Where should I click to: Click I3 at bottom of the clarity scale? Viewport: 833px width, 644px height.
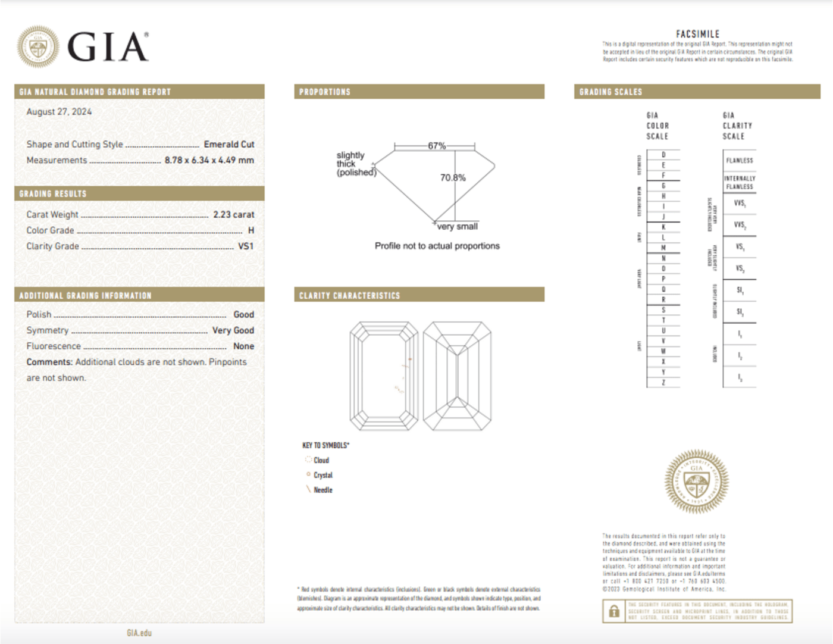tap(740, 377)
